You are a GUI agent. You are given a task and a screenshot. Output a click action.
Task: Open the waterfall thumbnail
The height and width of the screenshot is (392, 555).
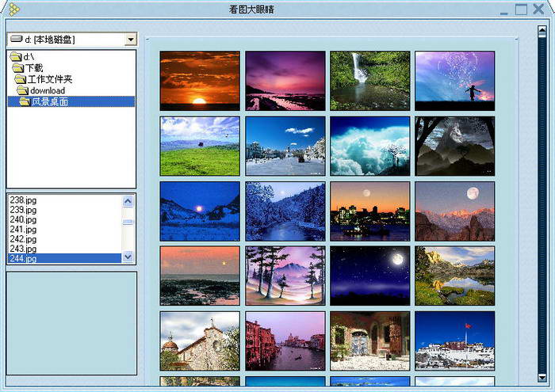pyautogui.click(x=369, y=80)
